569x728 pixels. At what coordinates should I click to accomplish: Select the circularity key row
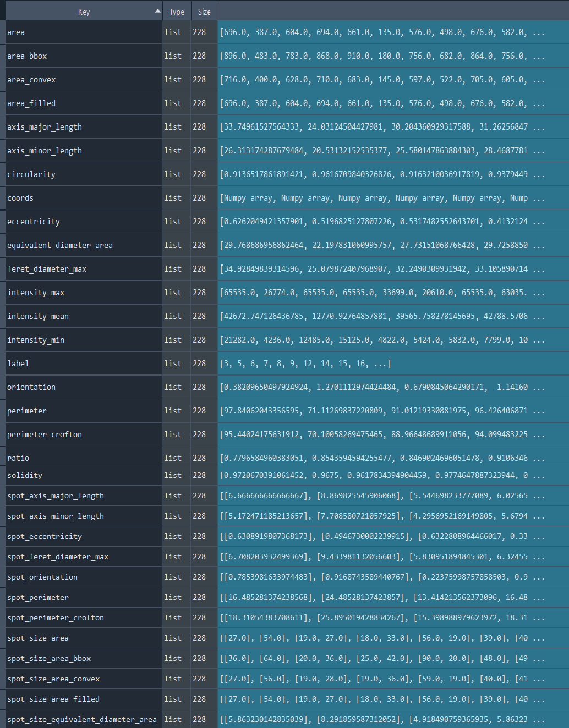31,174
